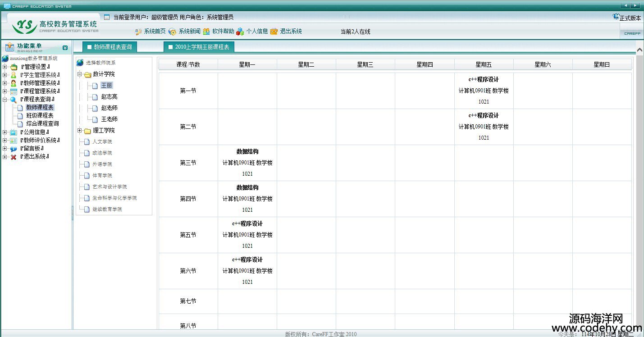Collapse the 课程表查询 tree node
This screenshot has width=644, height=337.
tap(5, 100)
